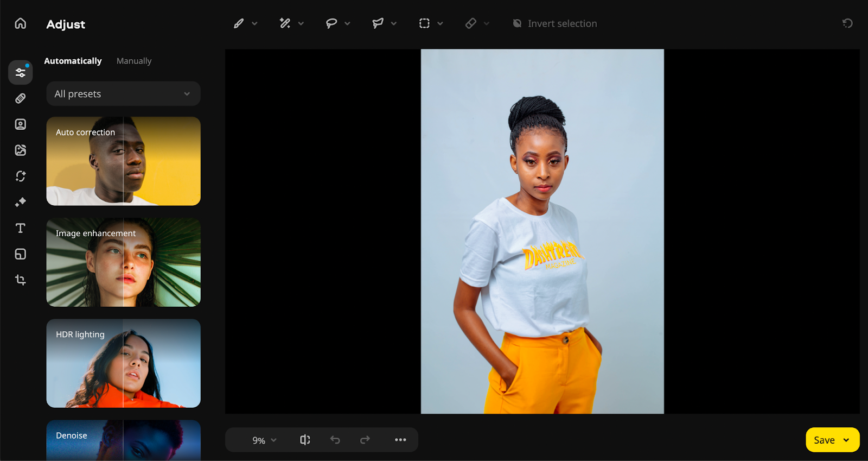Screen dimensions: 868x461
Task: Select the brush selection tool
Action: point(239,23)
